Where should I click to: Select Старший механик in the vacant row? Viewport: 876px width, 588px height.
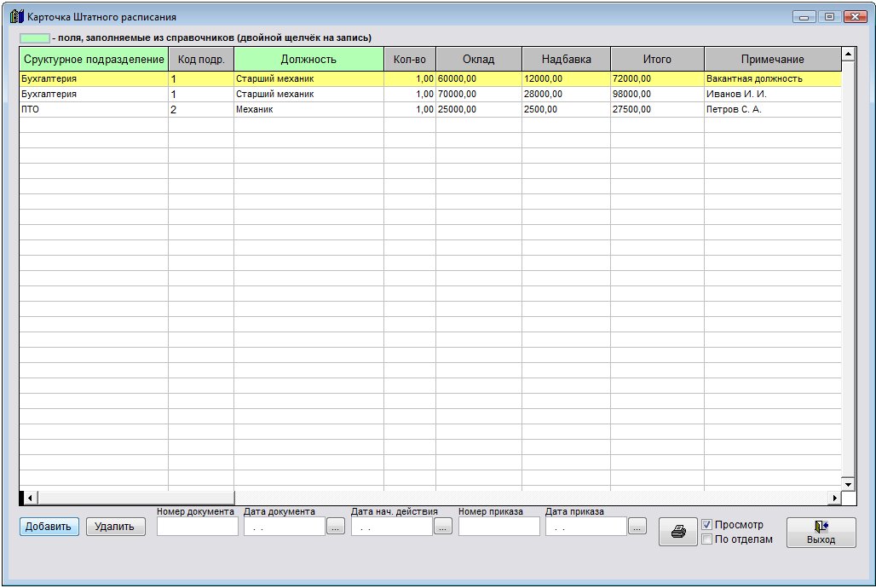click(x=309, y=78)
